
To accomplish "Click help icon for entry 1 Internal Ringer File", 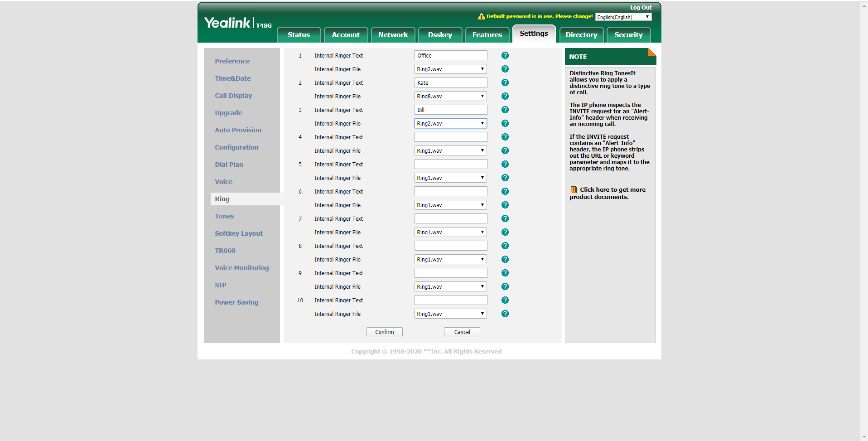I will tap(505, 69).
